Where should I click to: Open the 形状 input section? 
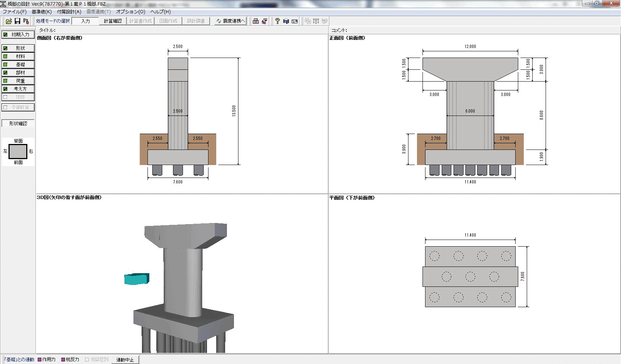pos(18,48)
